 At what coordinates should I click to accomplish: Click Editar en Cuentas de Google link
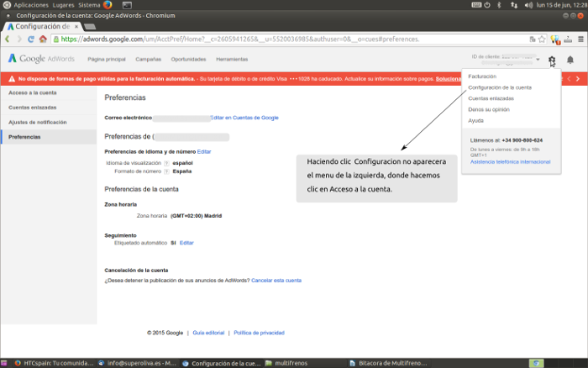pyautogui.click(x=244, y=118)
